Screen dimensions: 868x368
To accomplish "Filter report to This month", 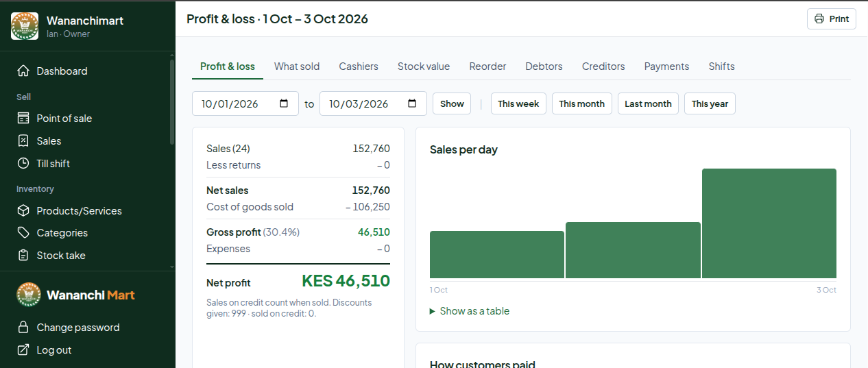I will click(581, 104).
